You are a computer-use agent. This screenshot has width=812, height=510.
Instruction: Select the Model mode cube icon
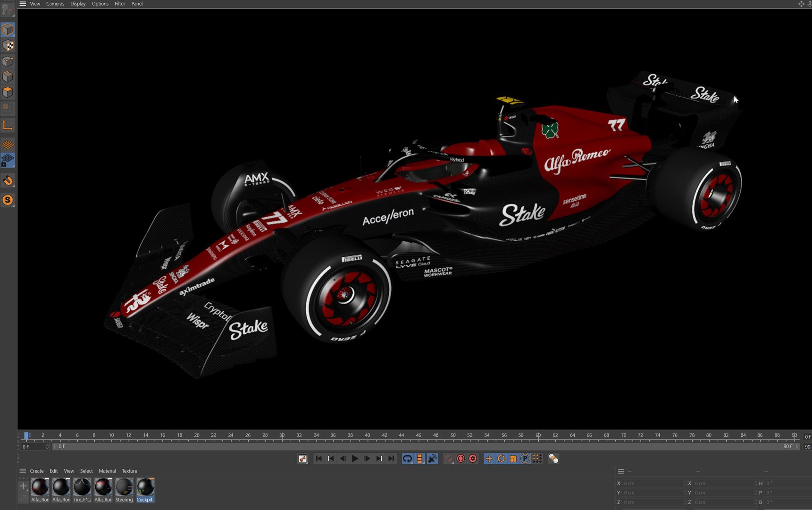click(x=8, y=30)
